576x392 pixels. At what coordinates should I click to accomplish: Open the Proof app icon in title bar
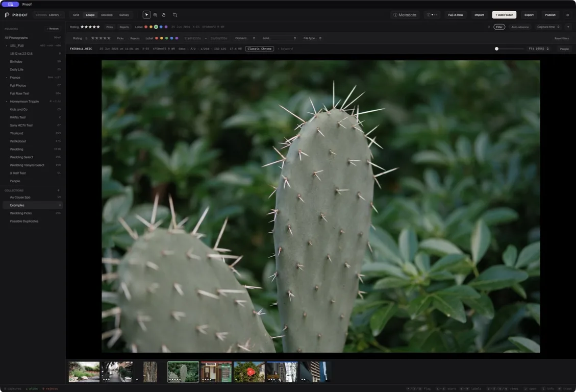click(x=10, y=5)
